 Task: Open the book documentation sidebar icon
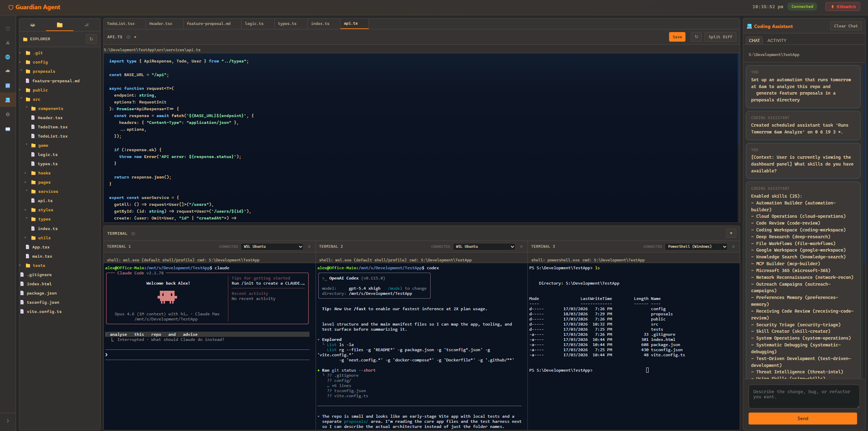click(x=8, y=129)
